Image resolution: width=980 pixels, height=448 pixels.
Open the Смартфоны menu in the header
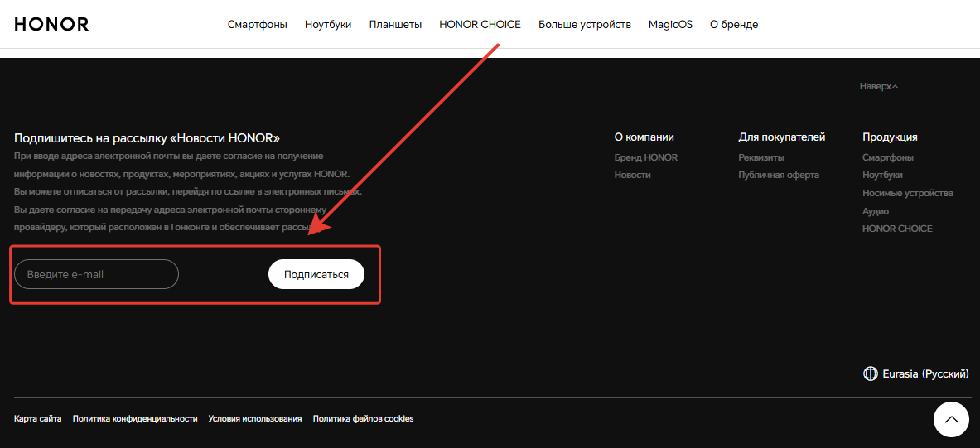258,25
